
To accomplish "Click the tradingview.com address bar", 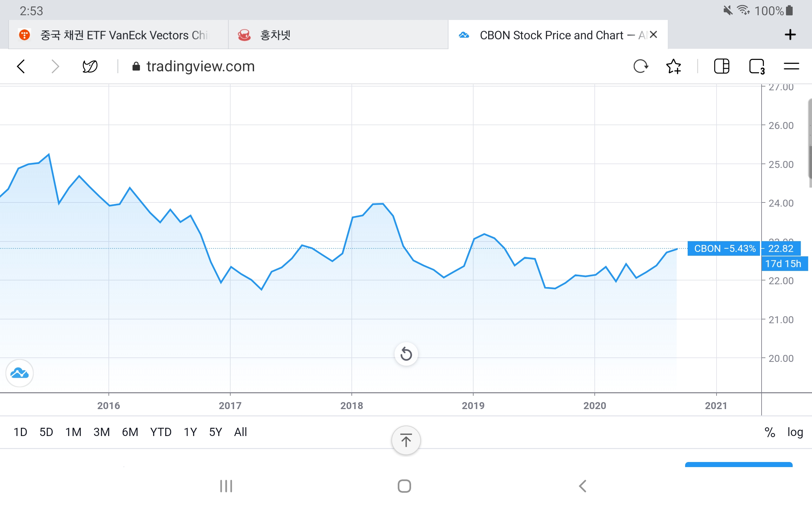I will (200, 67).
